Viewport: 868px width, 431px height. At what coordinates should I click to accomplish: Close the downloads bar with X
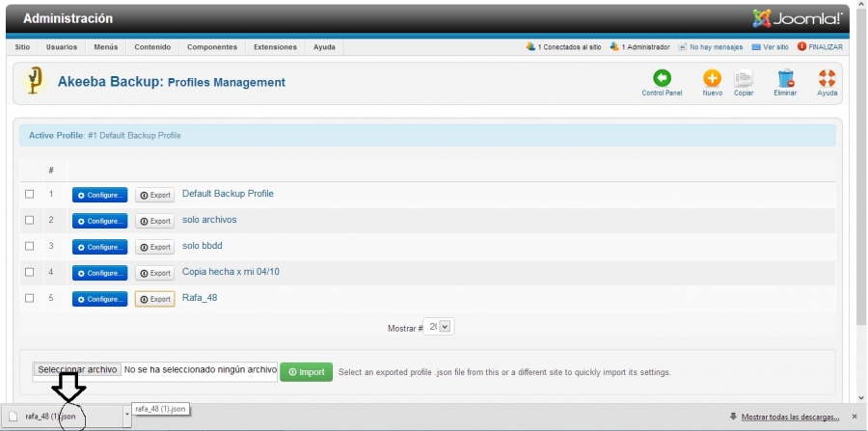pos(854,417)
